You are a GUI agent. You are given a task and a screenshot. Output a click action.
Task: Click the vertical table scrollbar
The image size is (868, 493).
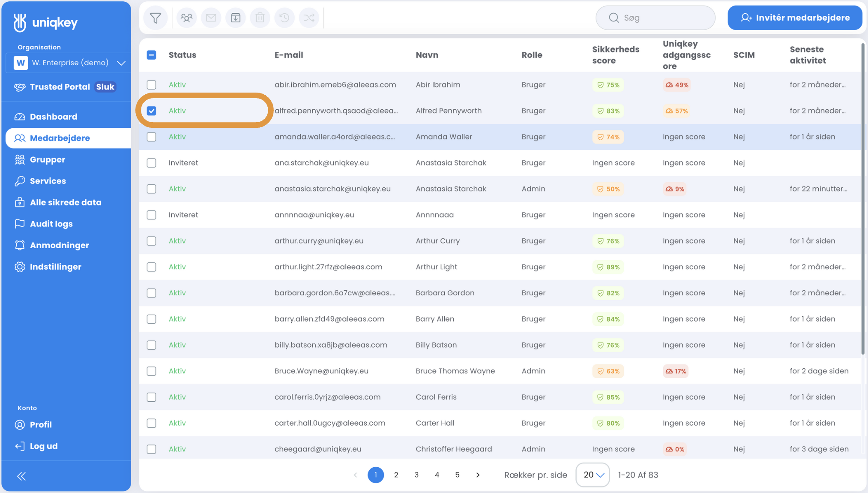(x=862, y=199)
